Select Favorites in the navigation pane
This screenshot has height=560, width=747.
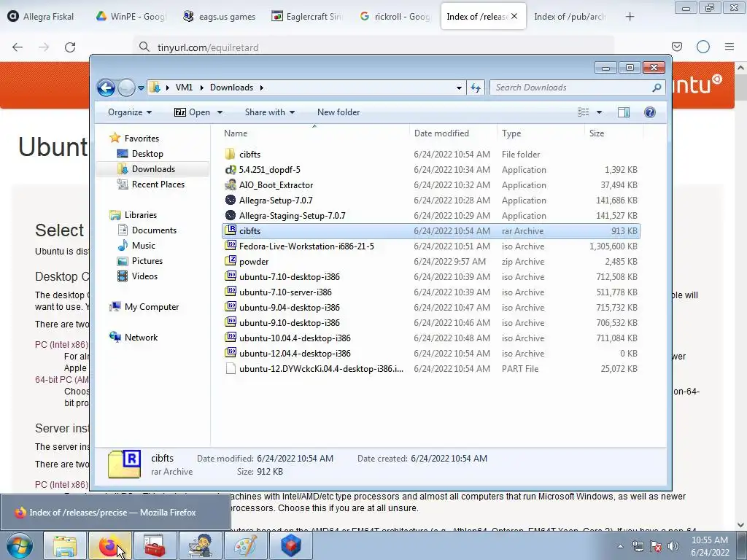click(x=142, y=139)
